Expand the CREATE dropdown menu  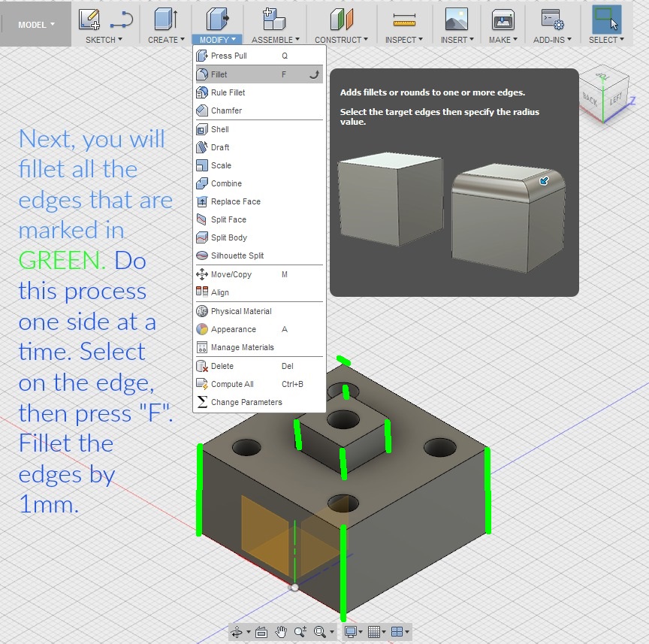(x=166, y=40)
